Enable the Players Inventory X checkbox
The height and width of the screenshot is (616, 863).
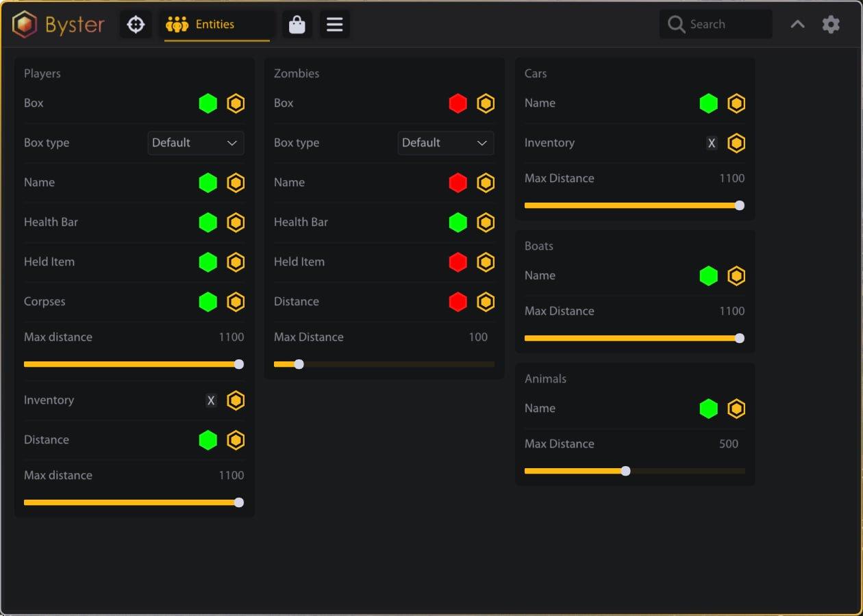pyautogui.click(x=211, y=400)
